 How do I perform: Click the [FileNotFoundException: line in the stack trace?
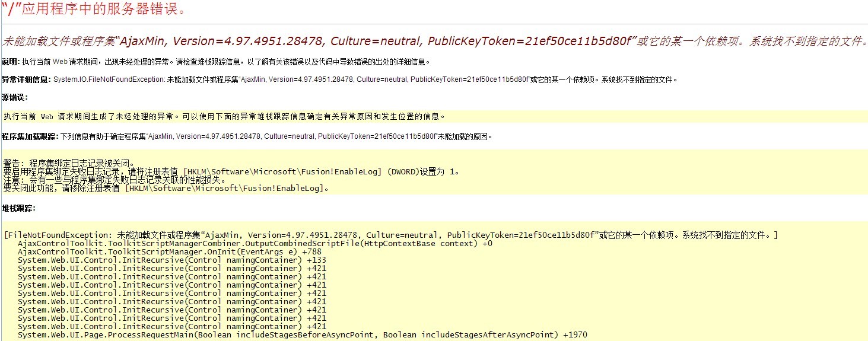pyautogui.click(x=390, y=235)
